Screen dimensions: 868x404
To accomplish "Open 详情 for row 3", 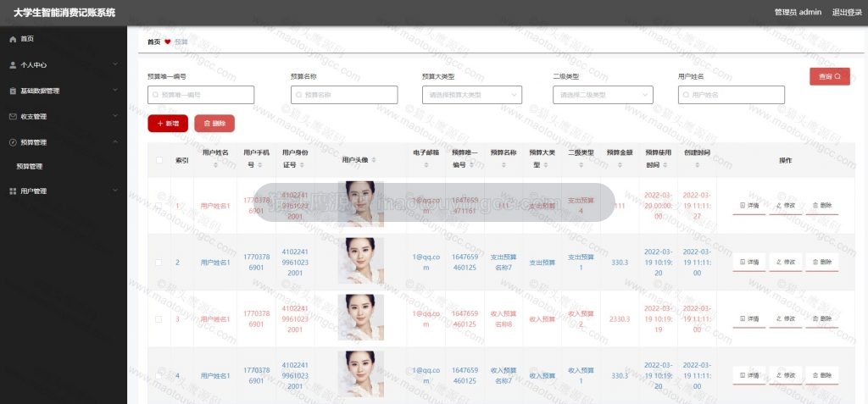I will tap(749, 318).
